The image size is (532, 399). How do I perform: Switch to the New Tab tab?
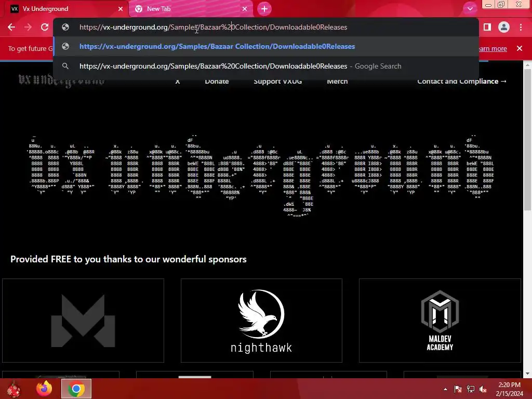[191, 9]
